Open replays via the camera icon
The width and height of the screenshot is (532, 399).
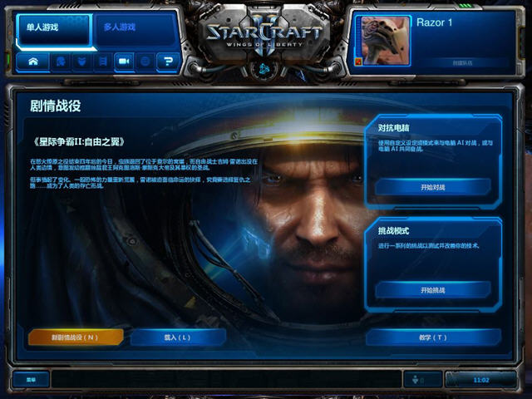(x=124, y=62)
